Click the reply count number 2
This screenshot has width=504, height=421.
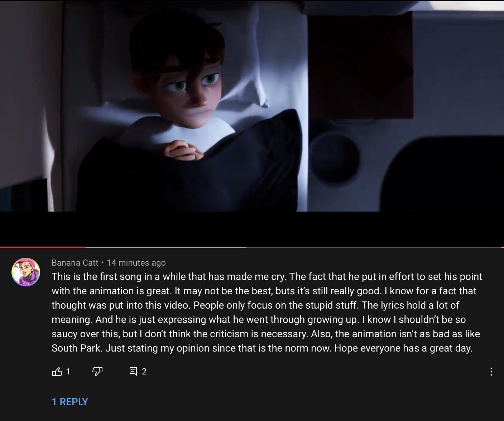[x=144, y=372]
